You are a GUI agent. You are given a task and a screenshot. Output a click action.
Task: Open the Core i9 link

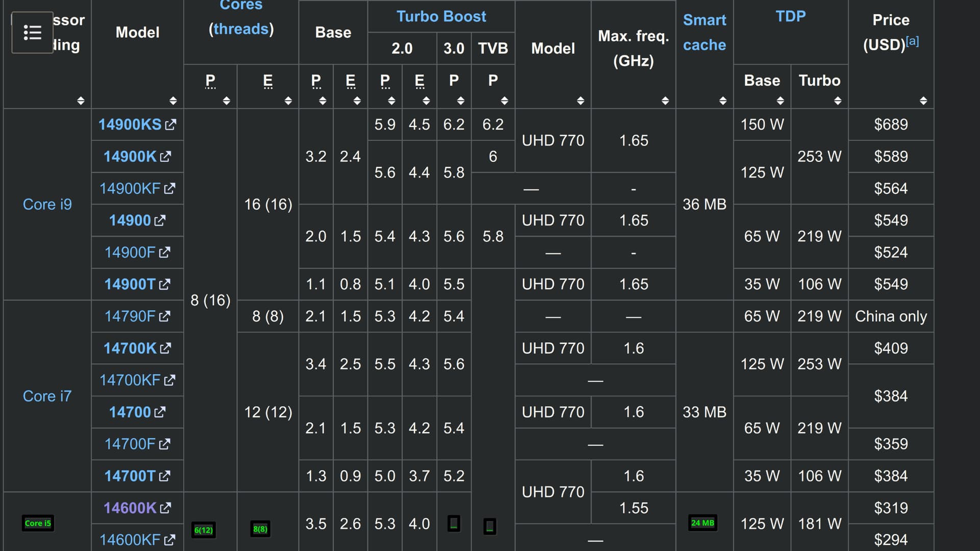(47, 205)
